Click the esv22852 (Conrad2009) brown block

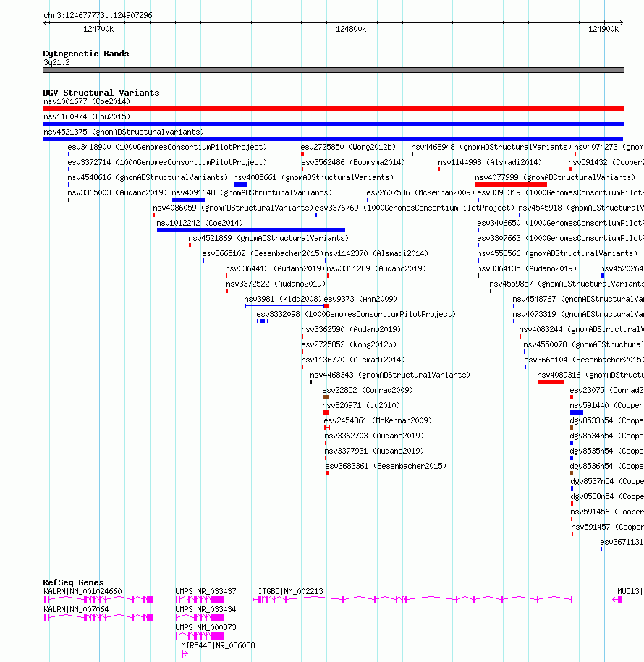point(326,397)
